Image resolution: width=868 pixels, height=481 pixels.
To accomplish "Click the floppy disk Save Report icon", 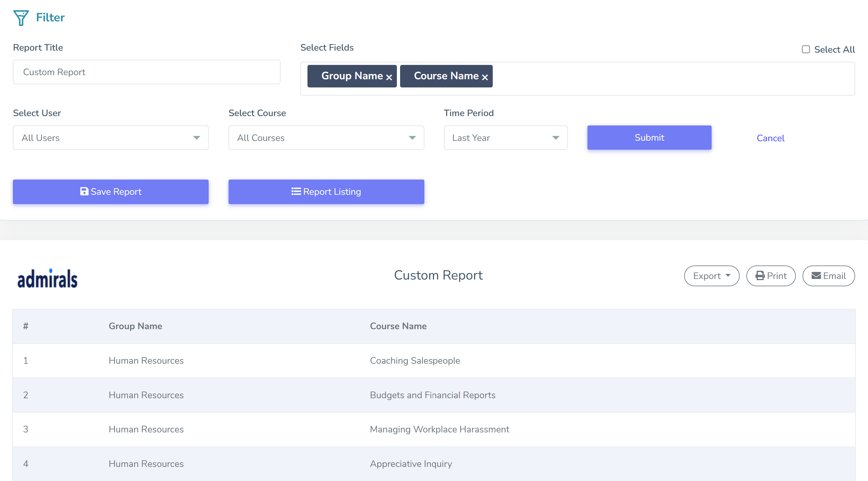I will click(84, 192).
